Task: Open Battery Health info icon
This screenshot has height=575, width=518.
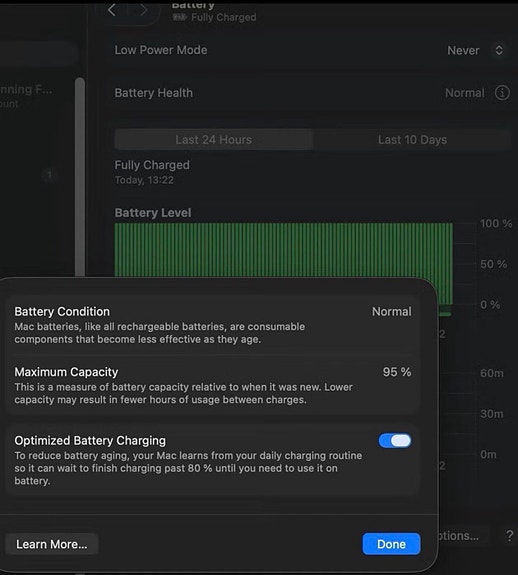Action: coord(502,93)
